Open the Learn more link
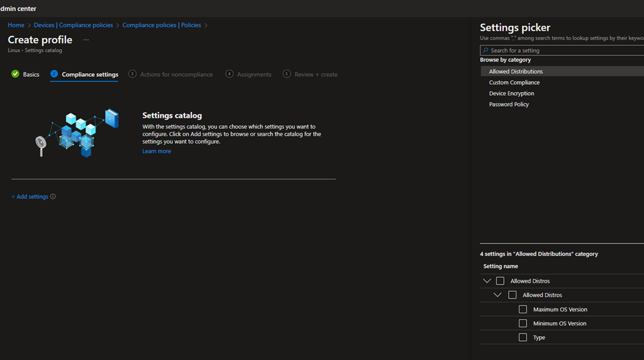644x360 pixels. (x=157, y=152)
